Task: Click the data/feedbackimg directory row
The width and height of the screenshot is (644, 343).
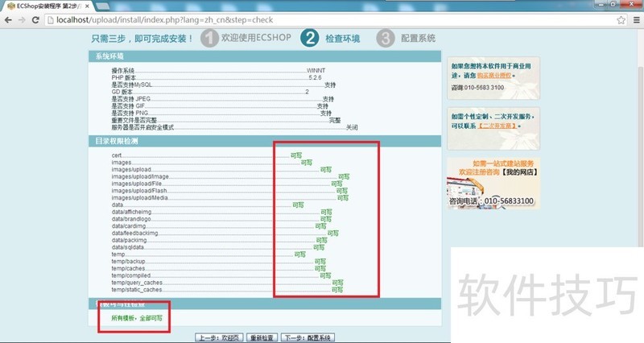Action: click(225, 233)
